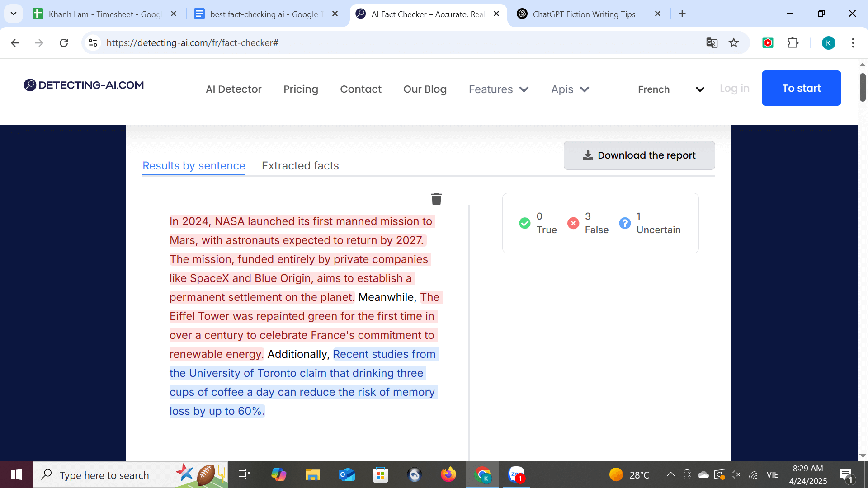This screenshot has width=868, height=488.
Task: Open a new browser tab
Action: point(682,14)
